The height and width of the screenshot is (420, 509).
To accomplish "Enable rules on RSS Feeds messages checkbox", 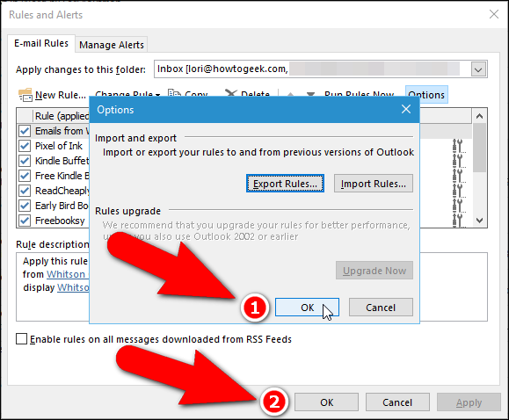I will point(21,339).
